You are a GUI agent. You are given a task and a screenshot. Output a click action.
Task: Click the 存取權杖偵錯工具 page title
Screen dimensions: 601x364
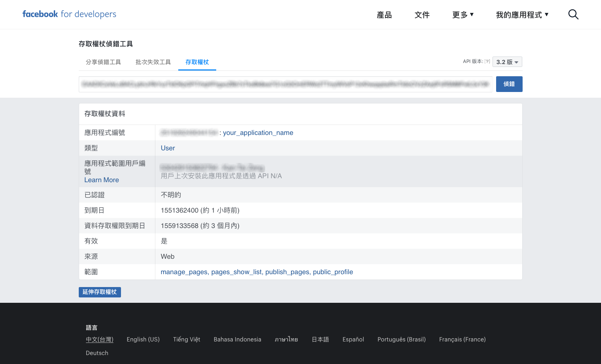click(106, 44)
